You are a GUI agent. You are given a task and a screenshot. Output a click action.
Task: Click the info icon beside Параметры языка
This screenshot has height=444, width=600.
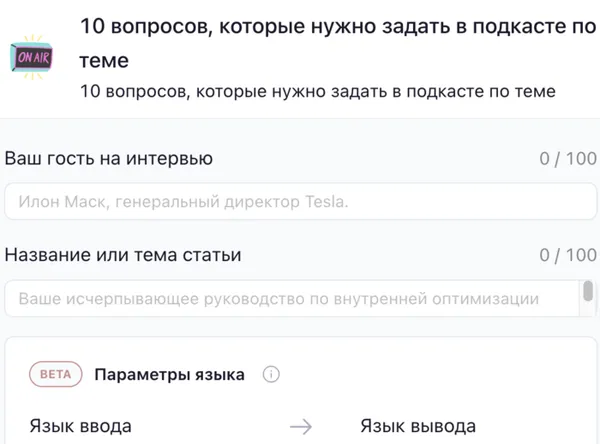[270, 375]
